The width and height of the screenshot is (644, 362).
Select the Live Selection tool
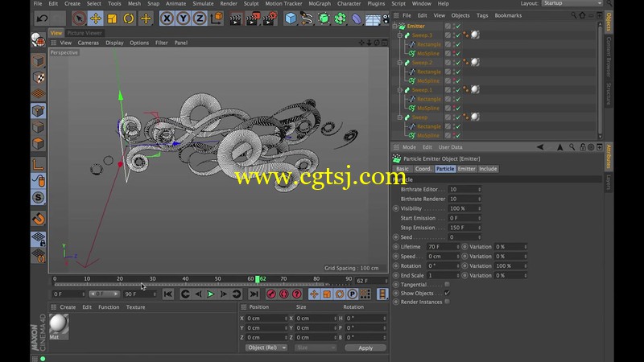(79, 19)
